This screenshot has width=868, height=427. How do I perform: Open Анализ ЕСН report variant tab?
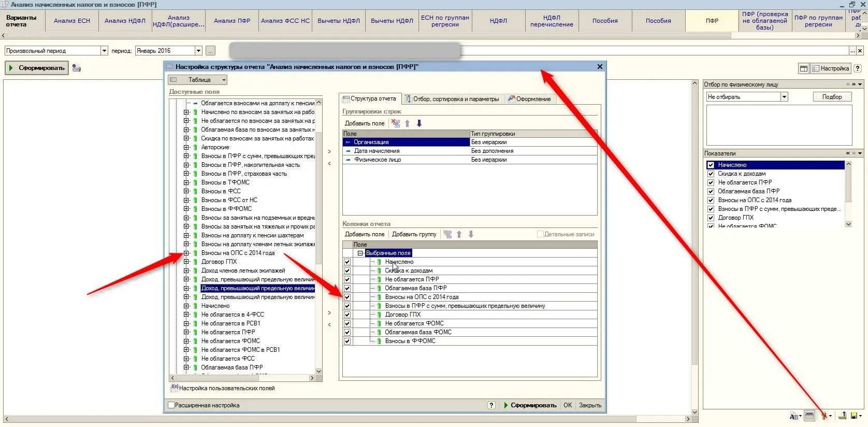[72, 21]
